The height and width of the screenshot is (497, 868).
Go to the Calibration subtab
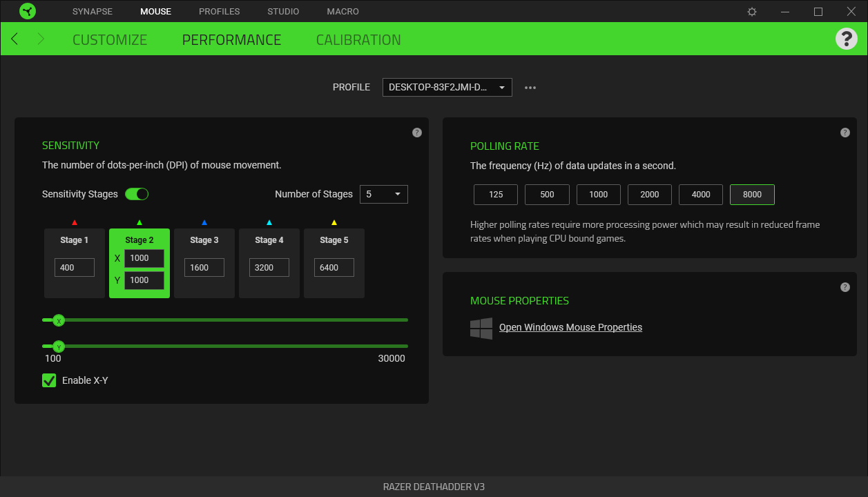pyautogui.click(x=358, y=40)
